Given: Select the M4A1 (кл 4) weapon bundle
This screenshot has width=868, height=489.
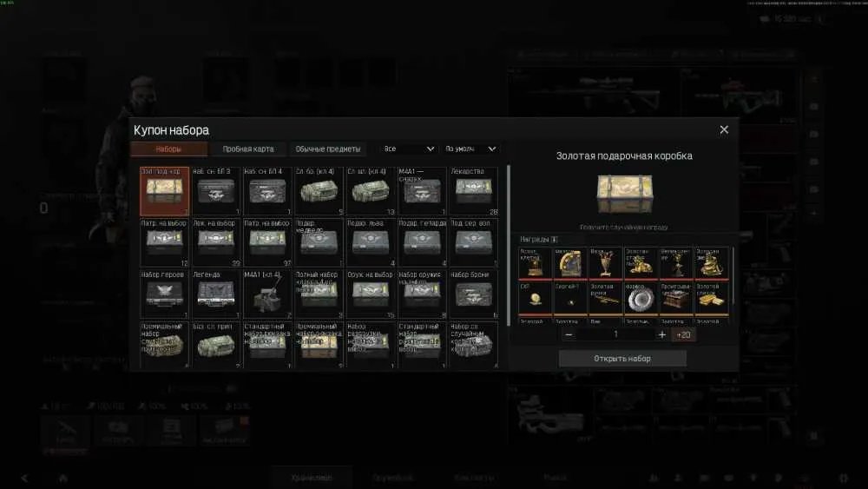Looking at the screenshot, I should [x=267, y=294].
